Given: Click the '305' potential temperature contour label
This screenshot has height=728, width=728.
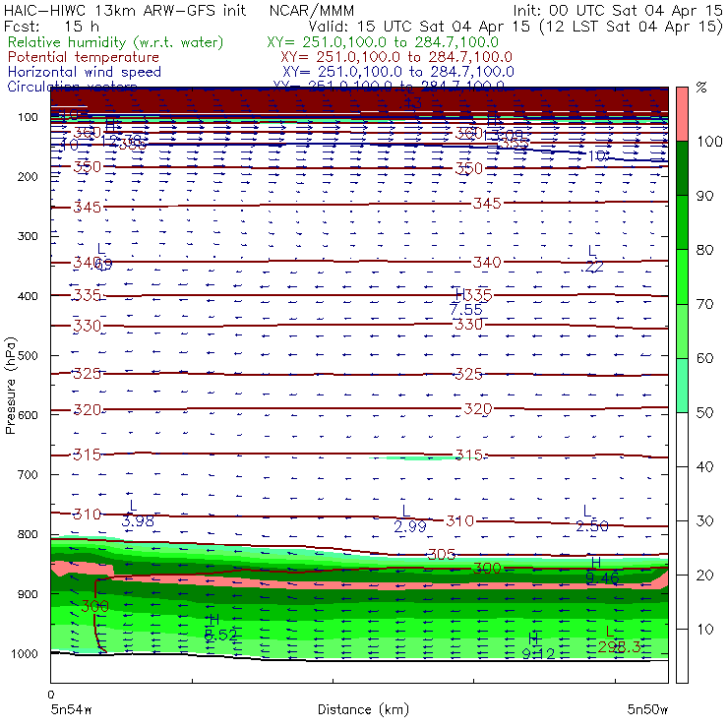Looking at the screenshot, I should (441, 554).
